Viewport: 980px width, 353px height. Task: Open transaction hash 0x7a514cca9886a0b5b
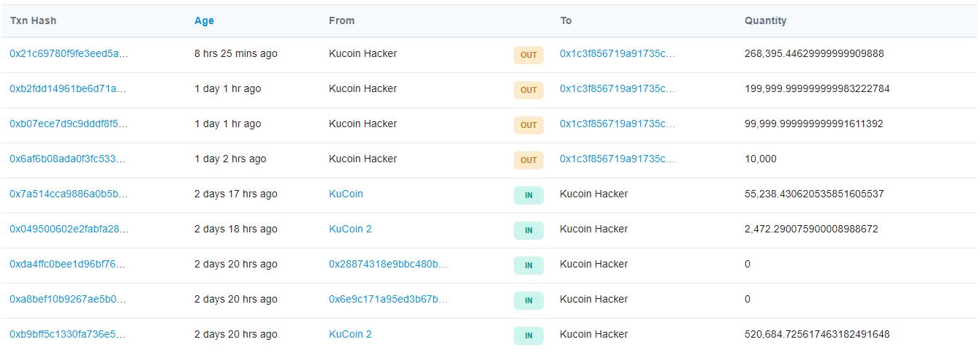pyautogui.click(x=69, y=194)
